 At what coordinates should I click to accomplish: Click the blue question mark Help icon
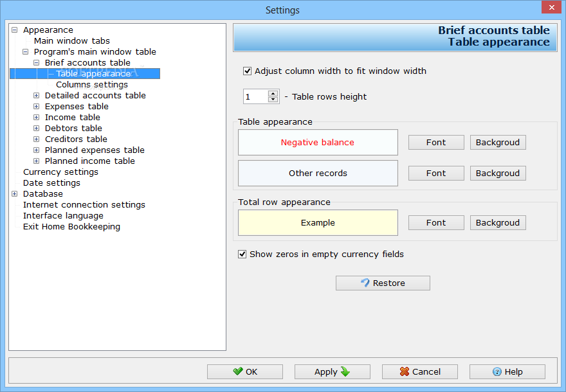(x=497, y=372)
